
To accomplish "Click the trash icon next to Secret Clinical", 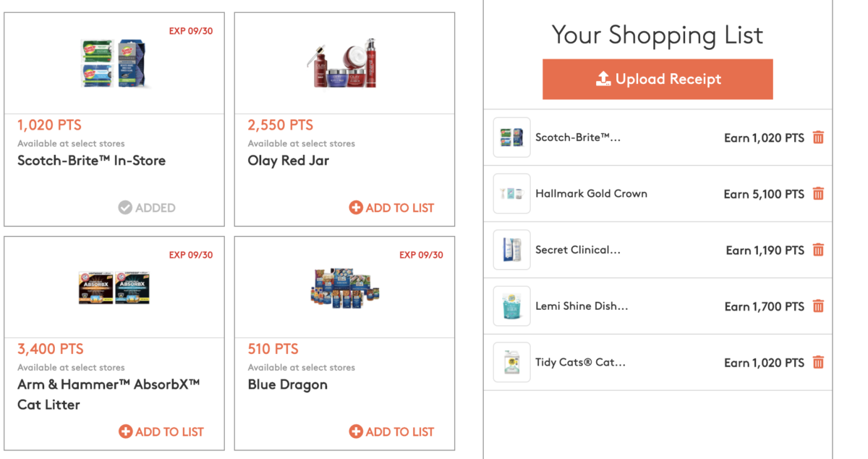I will 818,250.
